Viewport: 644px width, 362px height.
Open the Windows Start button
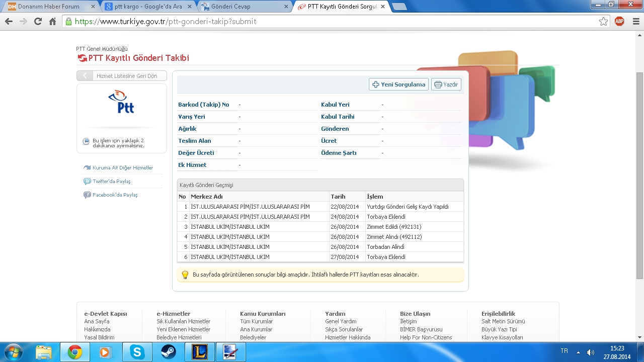point(13,352)
